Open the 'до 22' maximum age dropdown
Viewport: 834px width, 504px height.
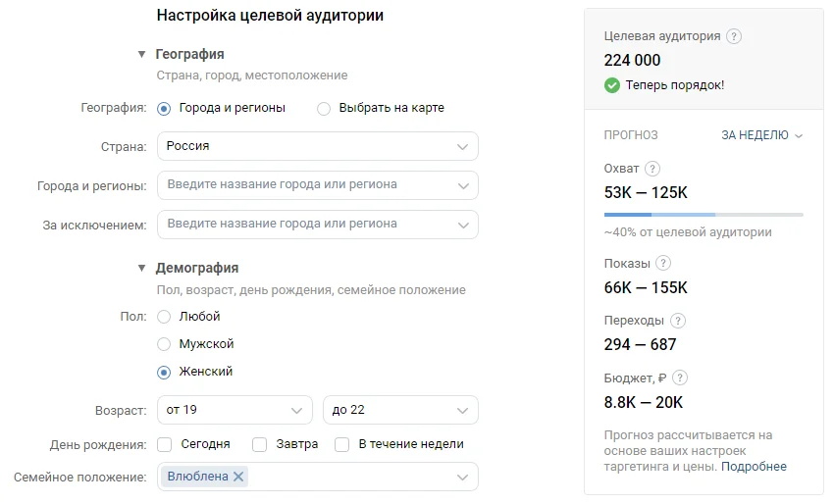click(400, 410)
